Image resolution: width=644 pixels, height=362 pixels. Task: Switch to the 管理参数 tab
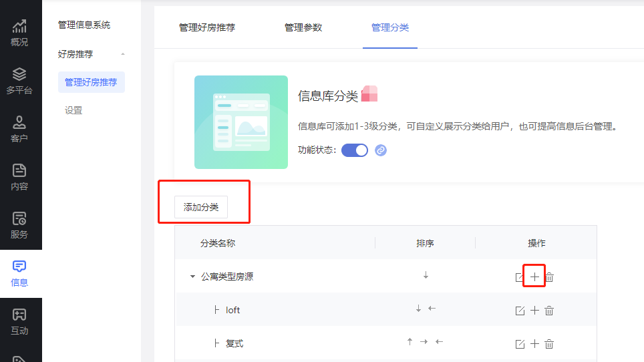[303, 27]
